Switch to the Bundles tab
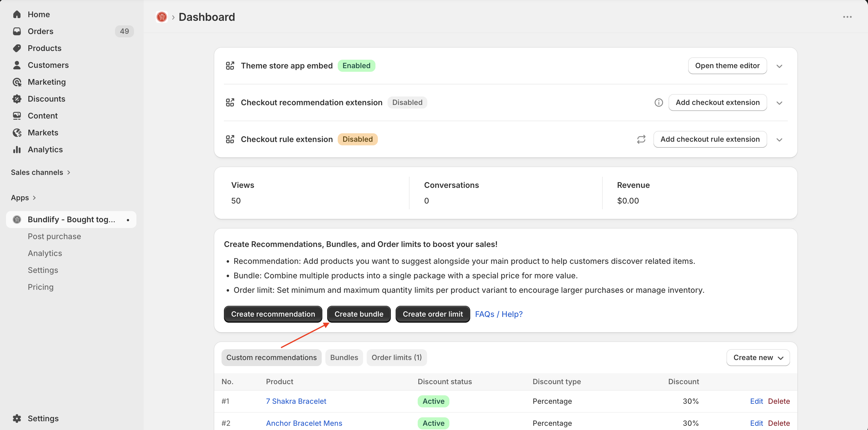 [x=344, y=358]
